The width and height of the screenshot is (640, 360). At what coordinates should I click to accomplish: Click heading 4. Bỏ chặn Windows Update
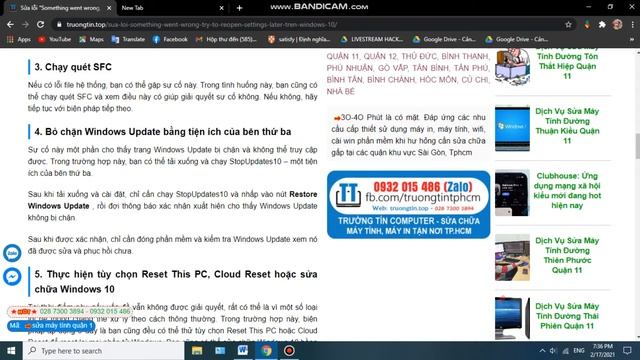(163, 132)
